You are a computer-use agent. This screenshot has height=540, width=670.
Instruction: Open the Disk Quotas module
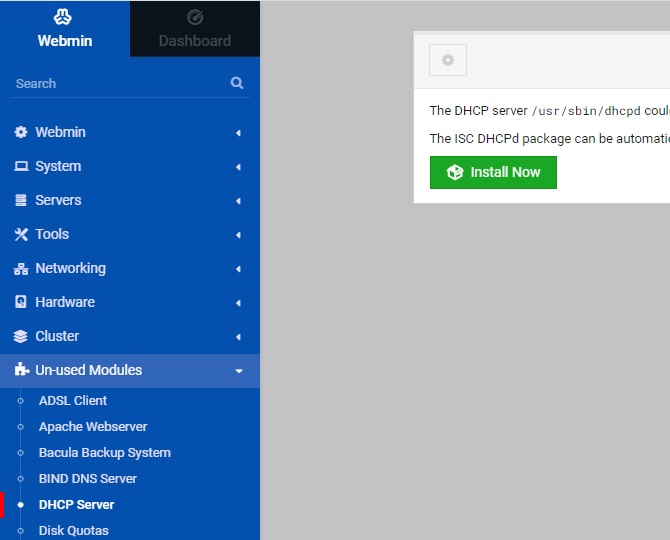click(x=73, y=531)
